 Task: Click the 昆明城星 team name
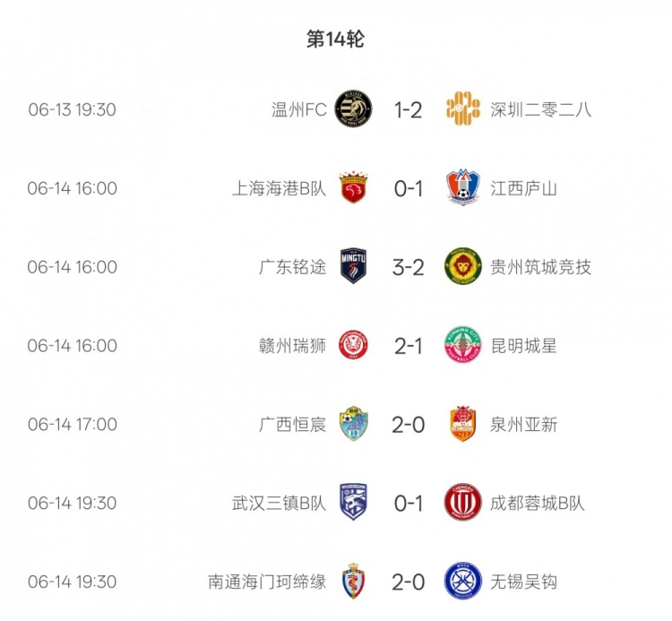pyautogui.click(x=523, y=345)
